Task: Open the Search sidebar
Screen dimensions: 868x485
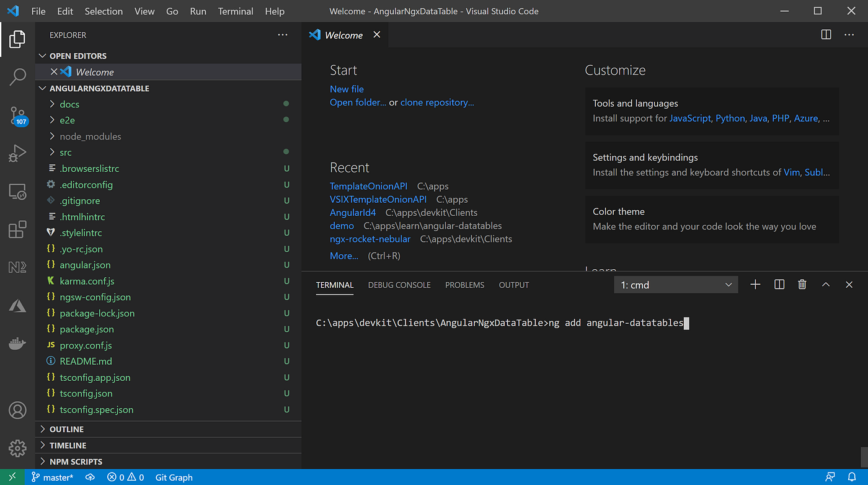Action: (17, 77)
